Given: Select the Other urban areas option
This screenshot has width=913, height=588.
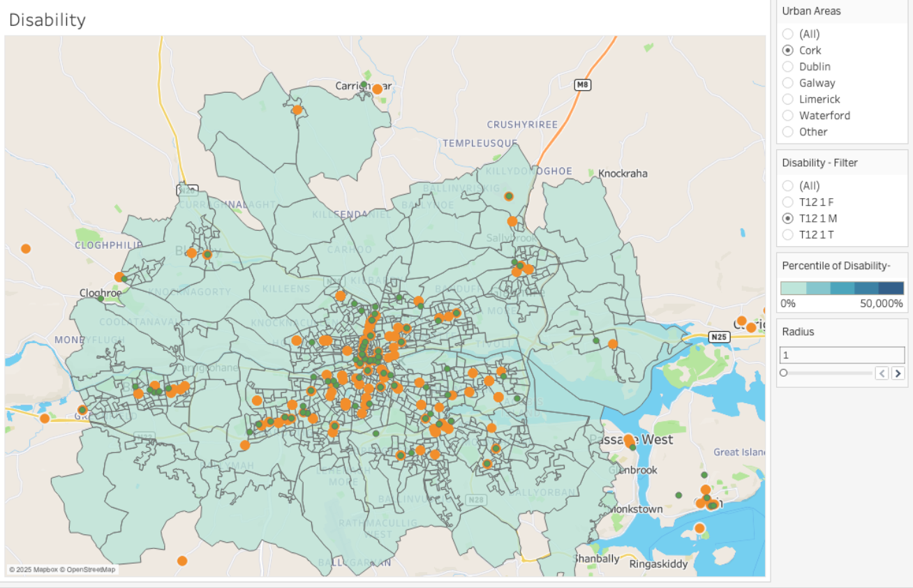Looking at the screenshot, I should pyautogui.click(x=788, y=132).
